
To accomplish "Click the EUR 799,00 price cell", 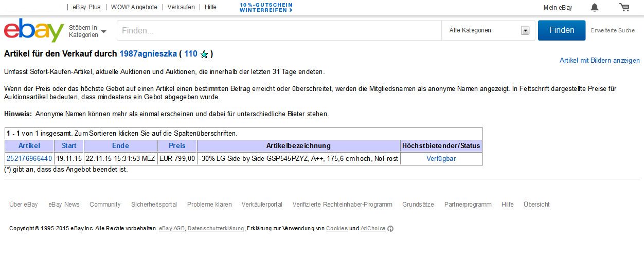I will pos(177,158).
